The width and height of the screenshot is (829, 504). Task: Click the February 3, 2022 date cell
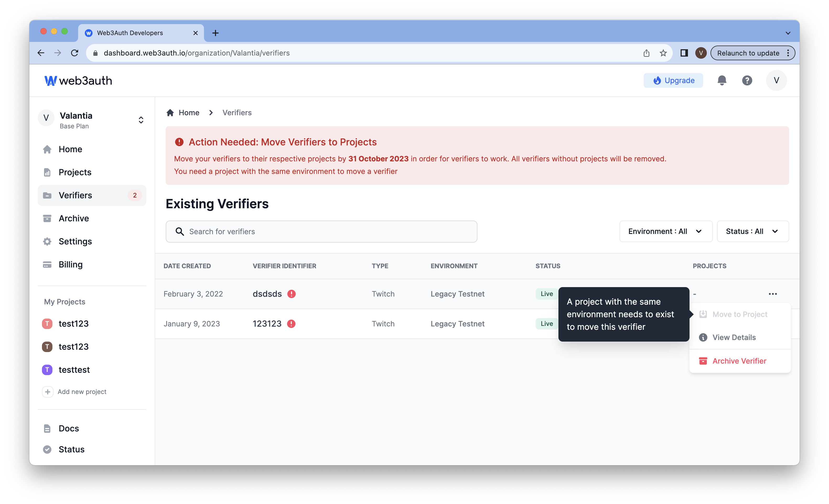[193, 294]
